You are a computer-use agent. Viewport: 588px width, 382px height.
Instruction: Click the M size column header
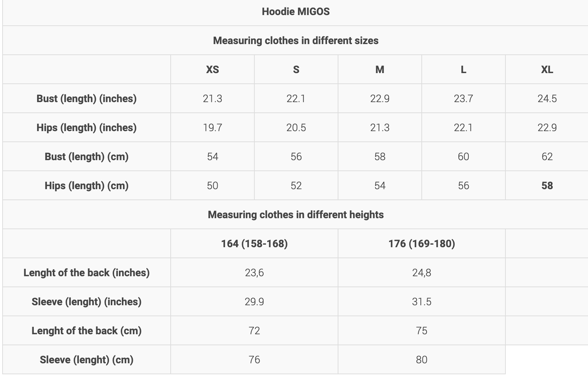pos(380,69)
